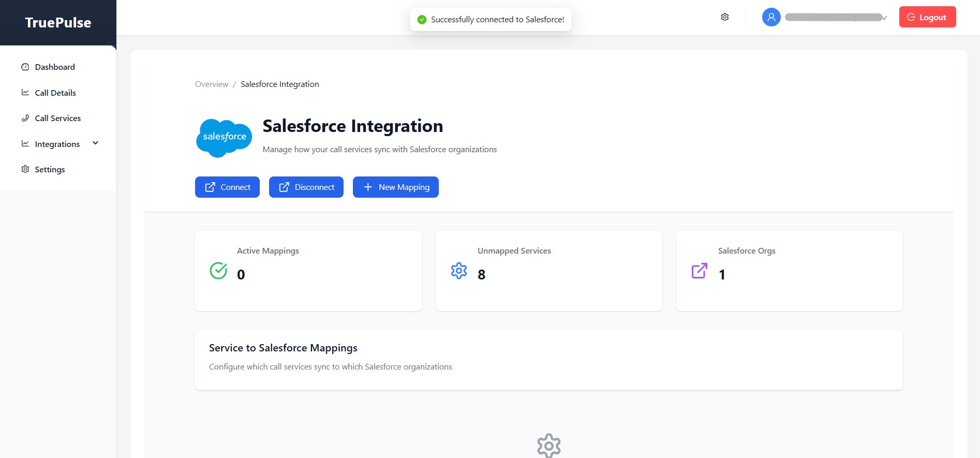Click the green checkmark Active Mappings icon
This screenshot has height=458, width=980.
click(x=218, y=271)
